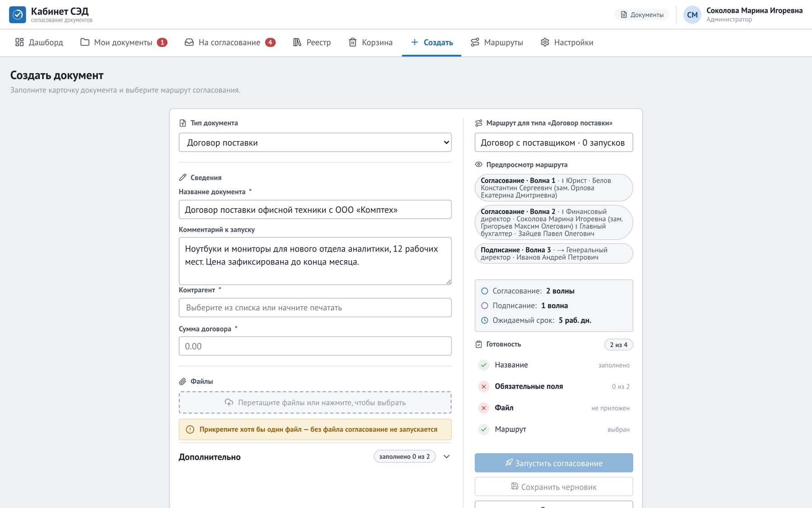Open the Мои документы tab
The image size is (812, 508).
point(124,42)
